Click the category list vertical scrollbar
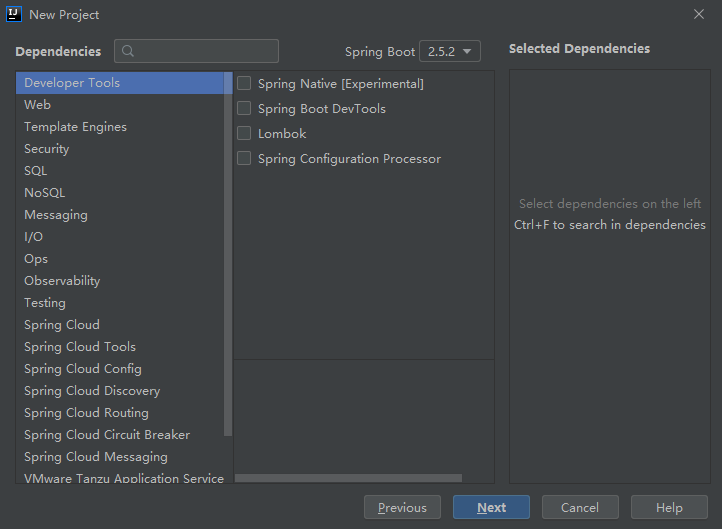The height and width of the screenshot is (529, 722). click(228, 254)
